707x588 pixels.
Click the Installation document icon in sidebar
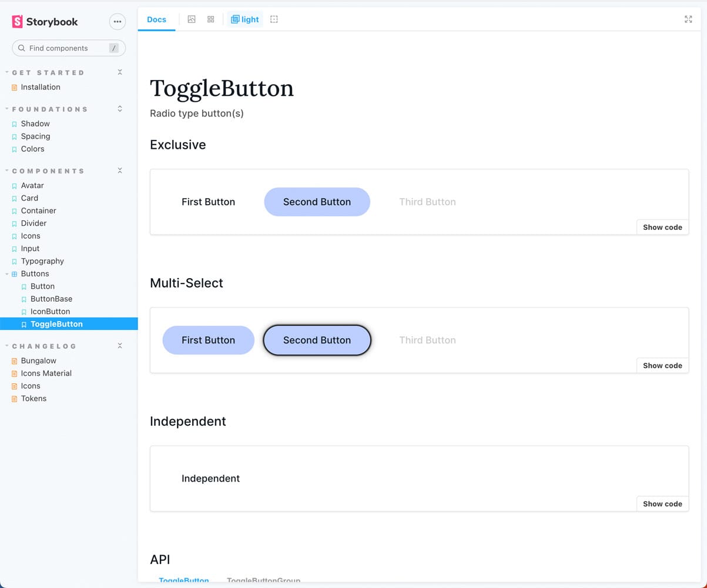click(x=15, y=88)
